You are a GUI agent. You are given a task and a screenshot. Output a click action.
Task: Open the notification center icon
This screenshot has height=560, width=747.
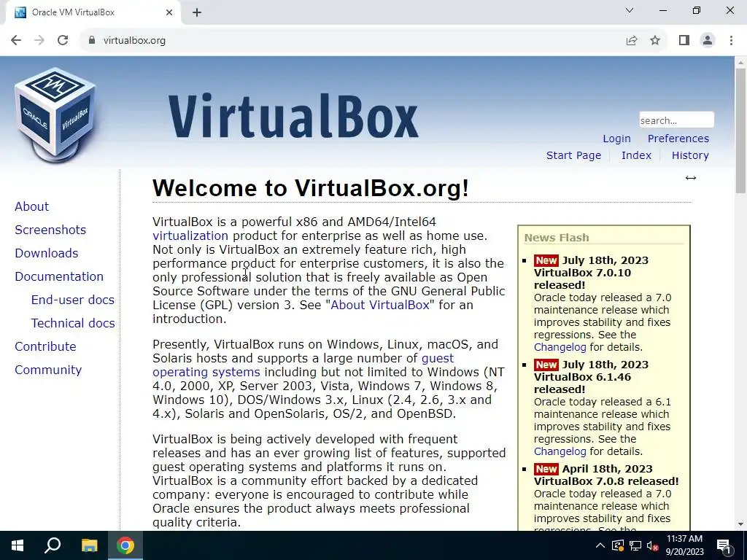724,546
